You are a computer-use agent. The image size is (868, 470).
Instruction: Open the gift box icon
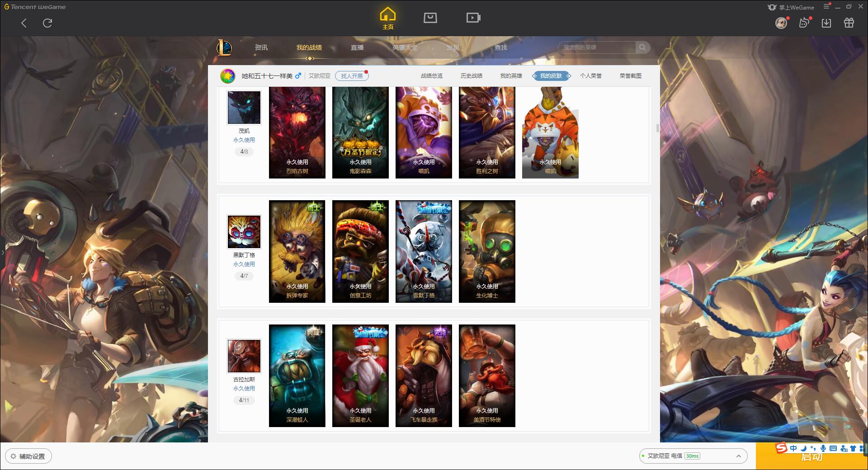[849, 23]
